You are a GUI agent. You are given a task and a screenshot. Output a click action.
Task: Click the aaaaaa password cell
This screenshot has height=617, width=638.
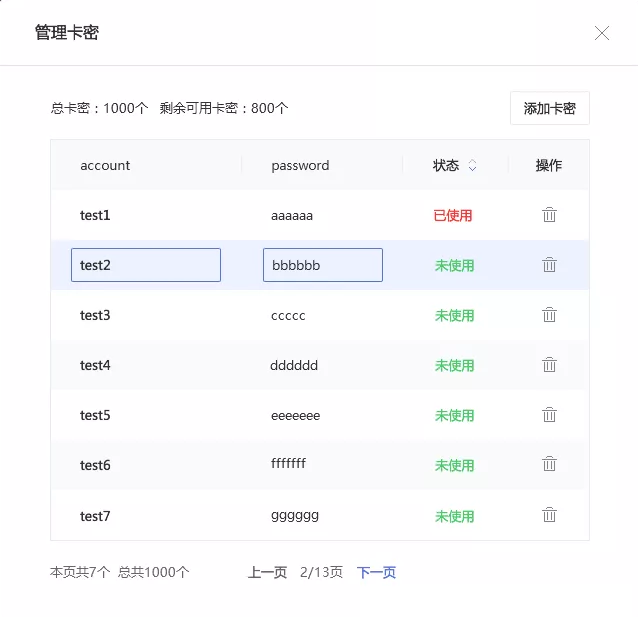click(x=292, y=215)
